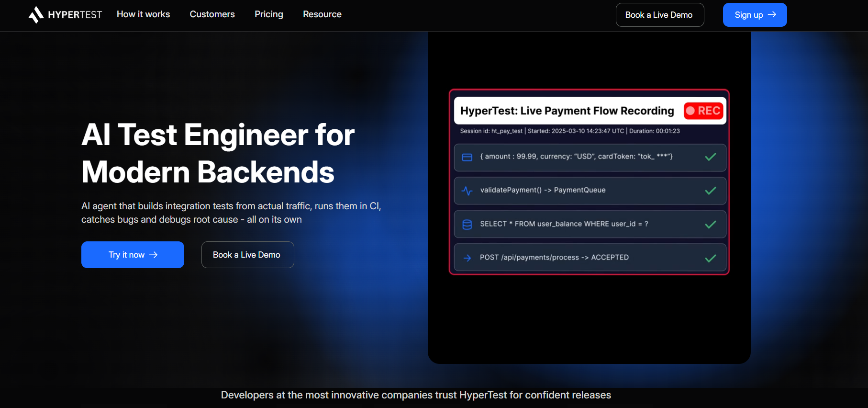Click the arrow icon beside POST request

[467, 258]
